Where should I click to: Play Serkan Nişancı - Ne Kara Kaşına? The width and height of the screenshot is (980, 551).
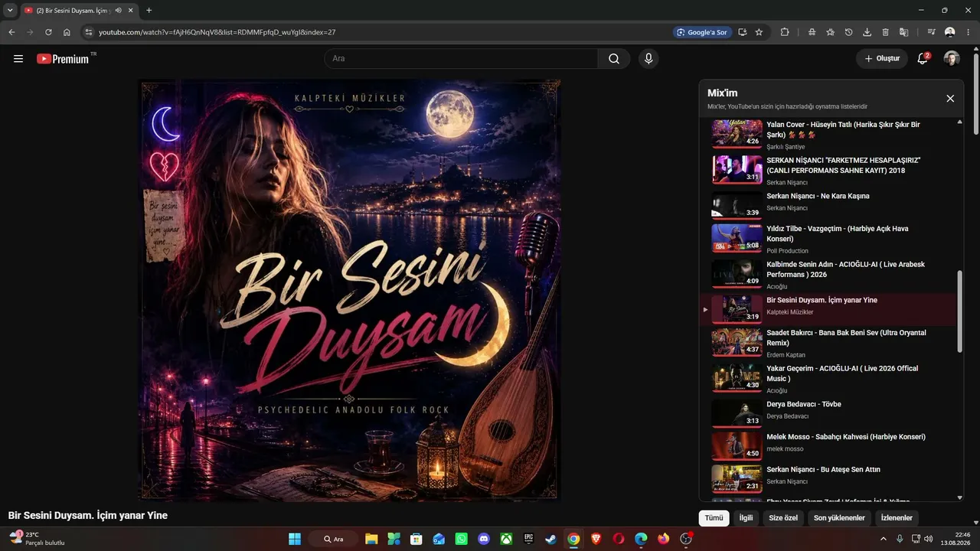point(828,204)
